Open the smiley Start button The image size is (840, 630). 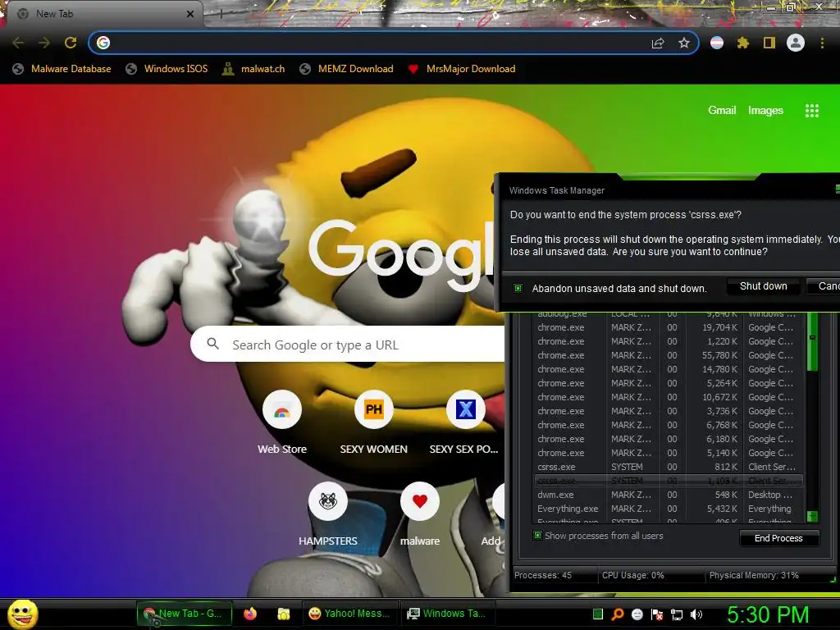click(x=23, y=614)
